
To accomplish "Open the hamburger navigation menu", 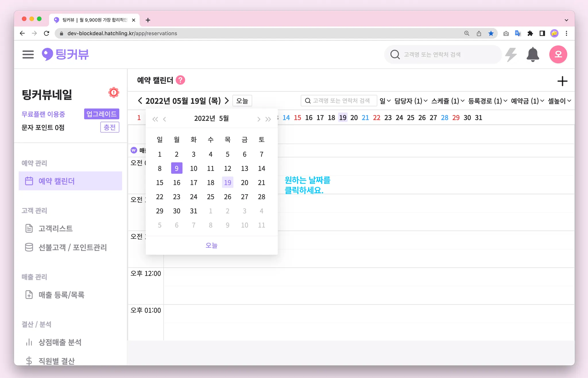I will tap(28, 54).
